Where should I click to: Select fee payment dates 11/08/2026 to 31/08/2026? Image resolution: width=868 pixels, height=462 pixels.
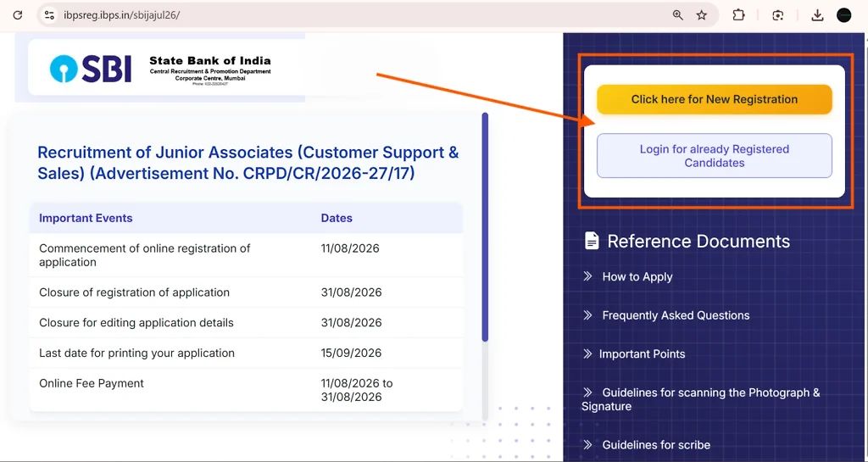click(357, 390)
